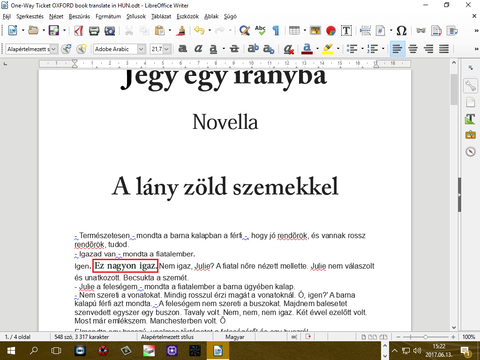Toggle bold formatting

182,49
